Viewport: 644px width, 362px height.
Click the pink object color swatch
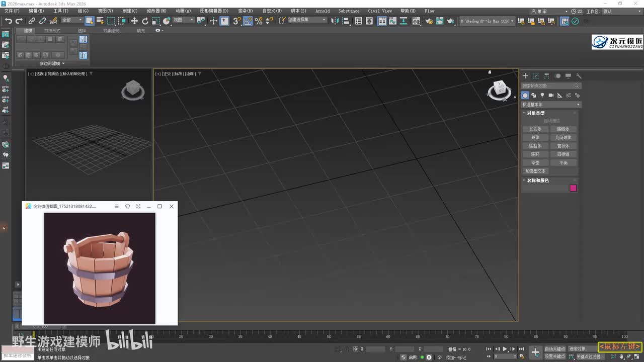coord(573,188)
